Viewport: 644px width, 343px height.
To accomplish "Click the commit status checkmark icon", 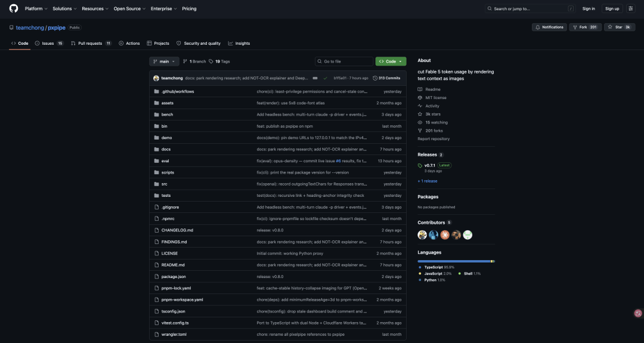I will 326,78.
